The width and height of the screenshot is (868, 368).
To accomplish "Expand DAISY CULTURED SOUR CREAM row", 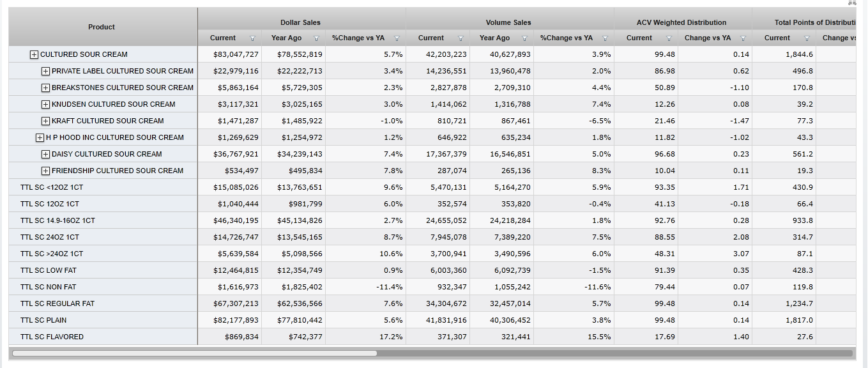I will [45, 154].
